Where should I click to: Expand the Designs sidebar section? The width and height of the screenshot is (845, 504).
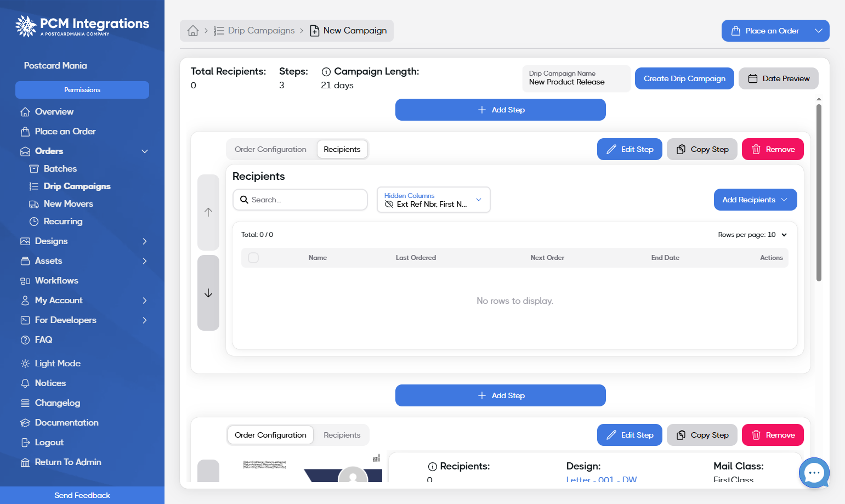[x=145, y=241]
